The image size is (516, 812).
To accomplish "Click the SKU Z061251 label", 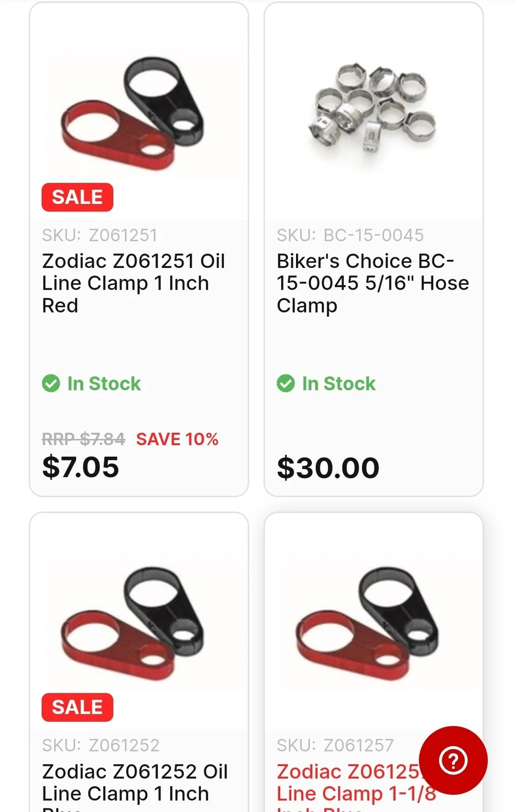I will tap(100, 235).
